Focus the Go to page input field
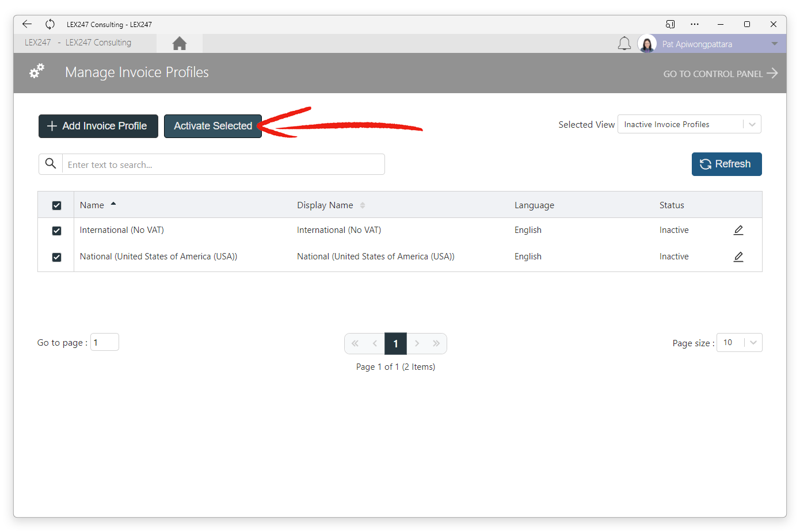 click(x=105, y=342)
